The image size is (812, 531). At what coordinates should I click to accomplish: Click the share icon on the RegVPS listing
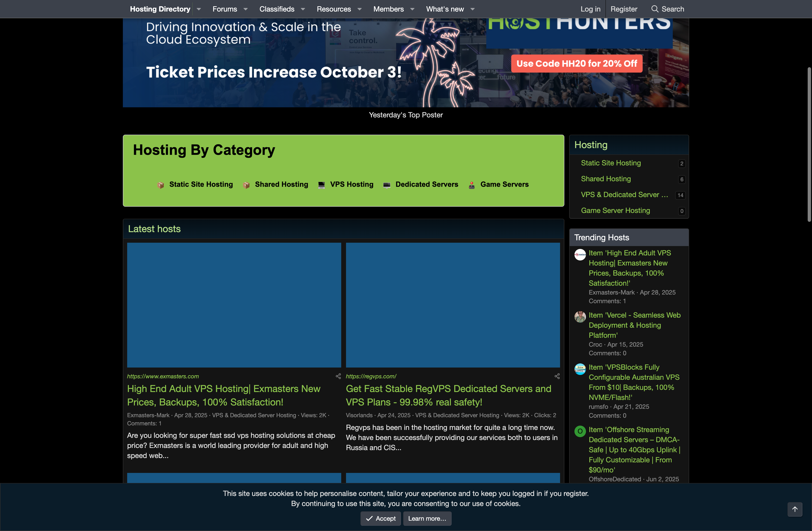click(557, 376)
